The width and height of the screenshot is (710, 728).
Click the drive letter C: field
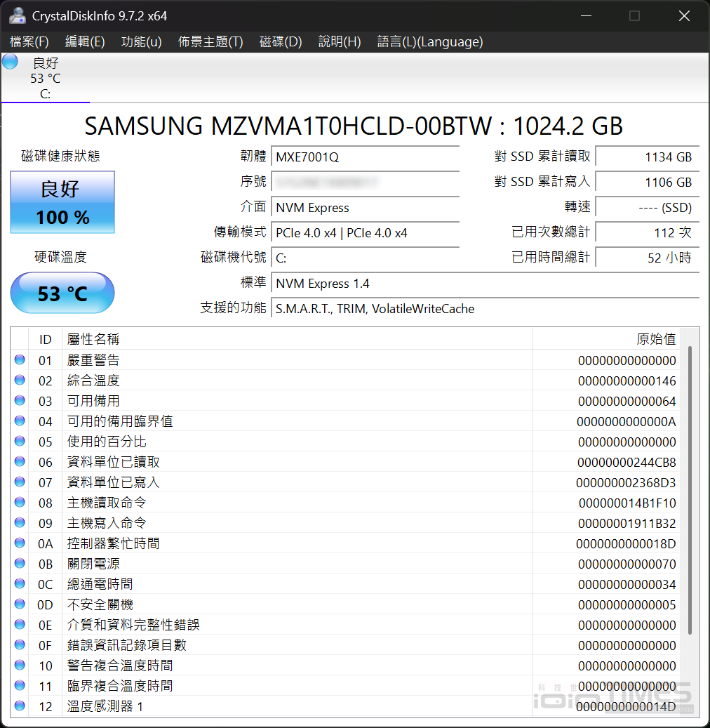pyautogui.click(x=366, y=258)
